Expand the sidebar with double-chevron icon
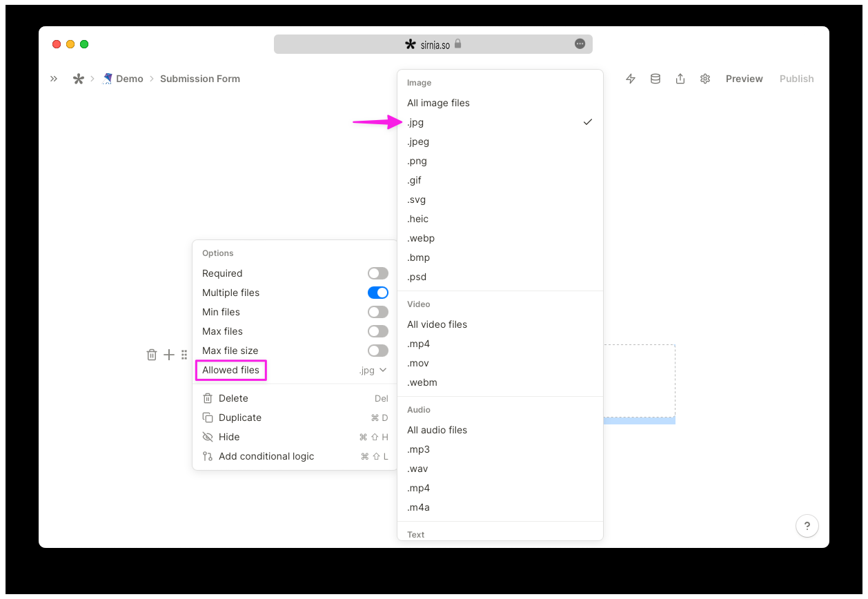This screenshot has width=868, height=599. (54, 79)
